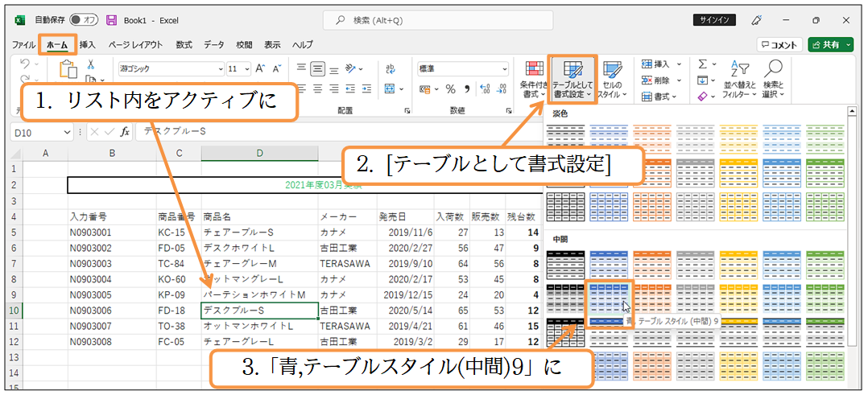Switch to the ページ レイアウト tab
Image resolution: width=868 pixels, height=395 pixels.
(x=135, y=45)
